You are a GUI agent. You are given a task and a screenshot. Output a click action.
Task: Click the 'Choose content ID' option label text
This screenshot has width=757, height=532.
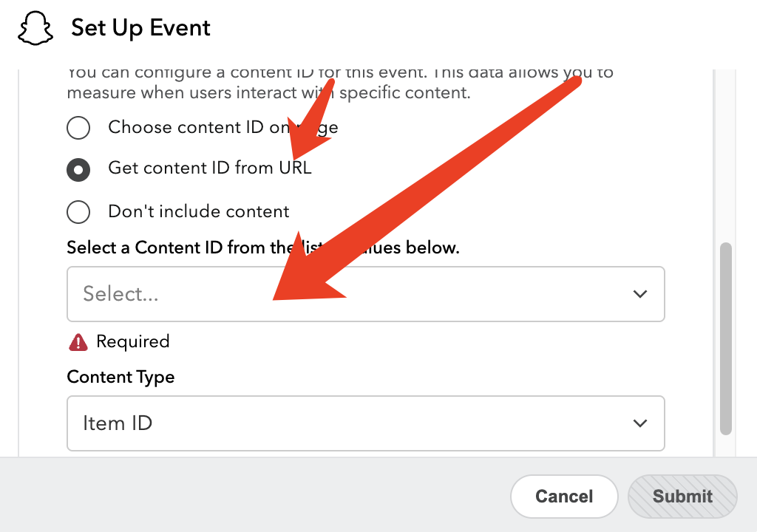185,127
